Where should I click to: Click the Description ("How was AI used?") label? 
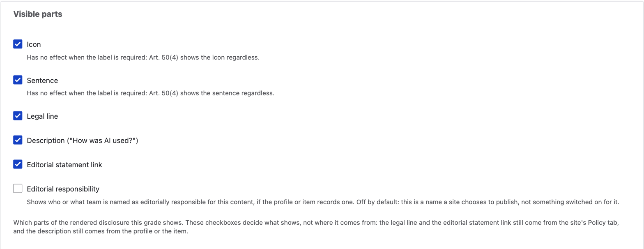point(83,141)
